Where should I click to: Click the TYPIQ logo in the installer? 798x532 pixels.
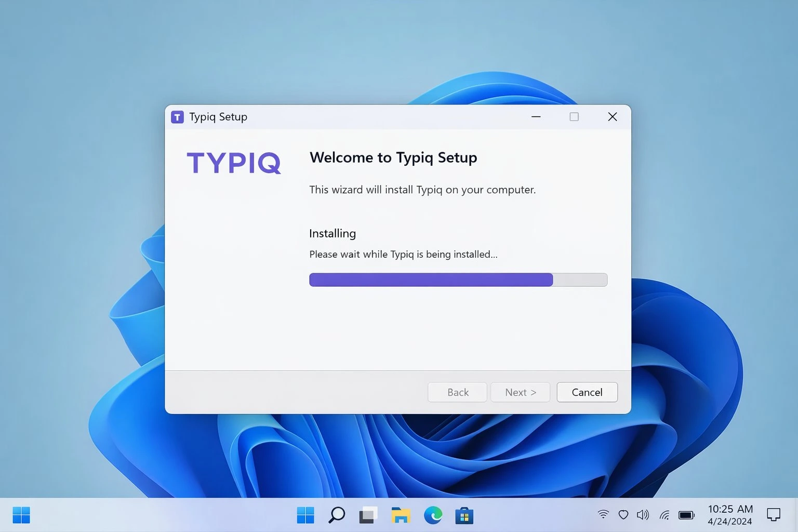click(x=233, y=162)
